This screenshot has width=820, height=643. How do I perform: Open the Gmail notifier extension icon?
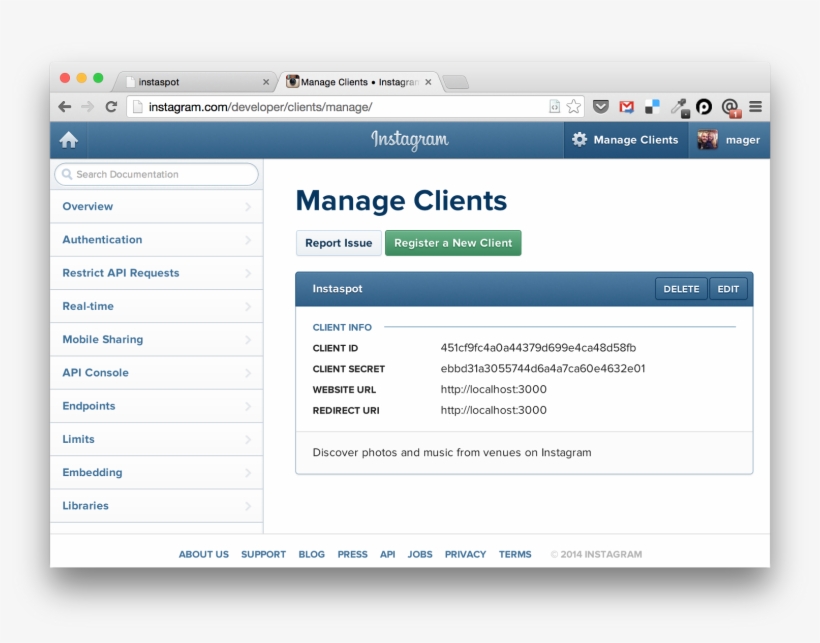click(x=627, y=107)
